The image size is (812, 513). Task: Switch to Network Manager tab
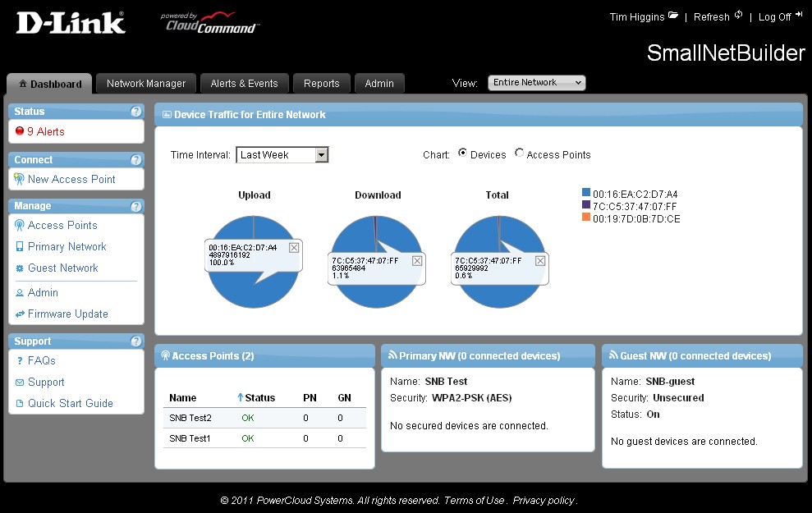[146, 84]
